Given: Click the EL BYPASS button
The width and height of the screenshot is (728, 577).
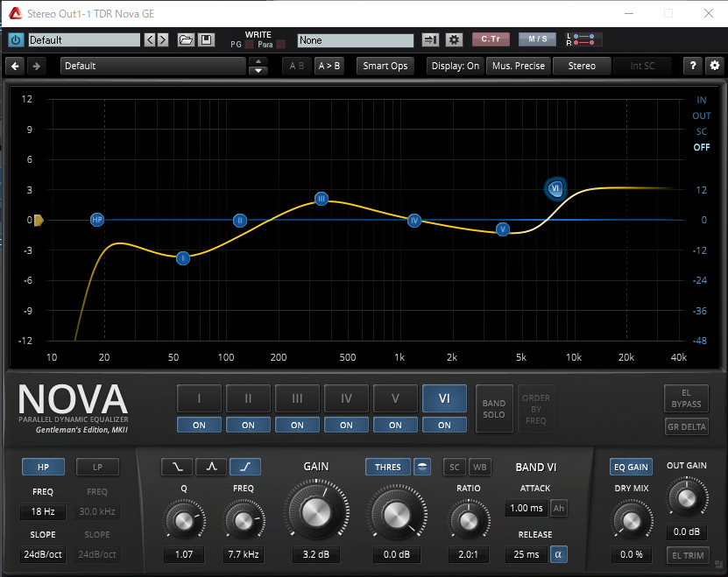Looking at the screenshot, I should [686, 398].
